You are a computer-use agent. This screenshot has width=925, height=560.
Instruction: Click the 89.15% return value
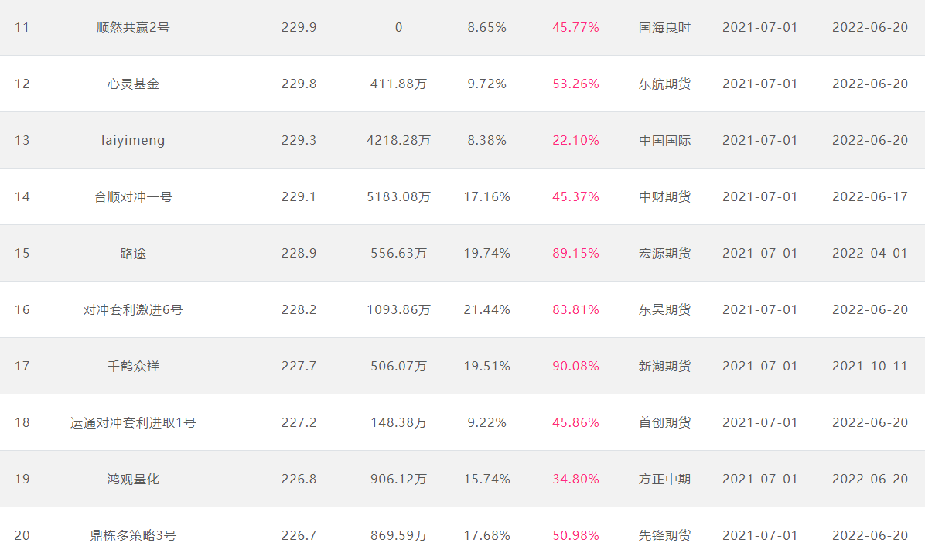575,253
